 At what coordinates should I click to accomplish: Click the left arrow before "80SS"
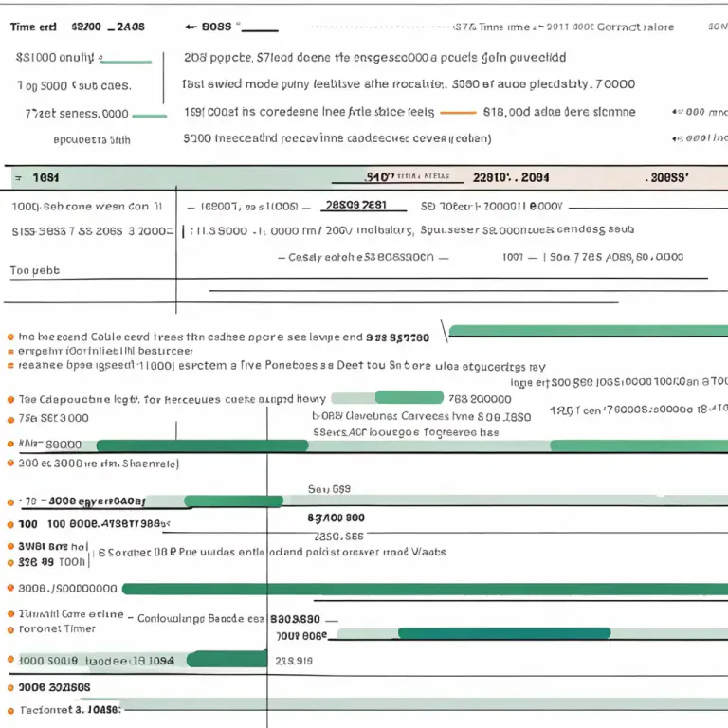pyautogui.click(x=191, y=27)
